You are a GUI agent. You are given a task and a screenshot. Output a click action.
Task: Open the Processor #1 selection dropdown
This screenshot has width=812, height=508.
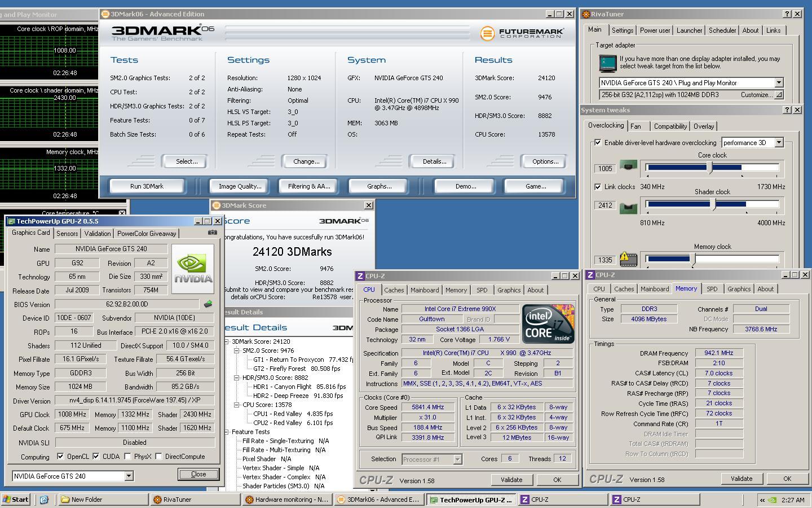457,459
